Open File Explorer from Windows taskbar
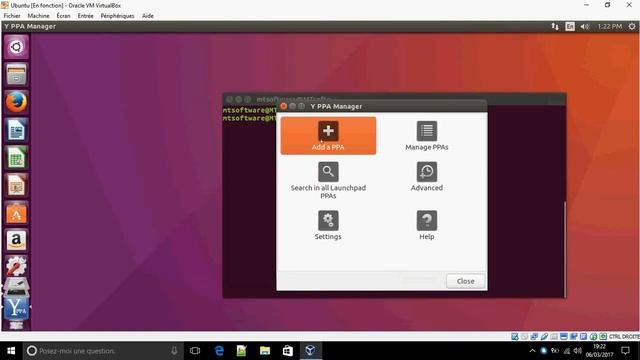The height and width of the screenshot is (360, 640). 265,351
